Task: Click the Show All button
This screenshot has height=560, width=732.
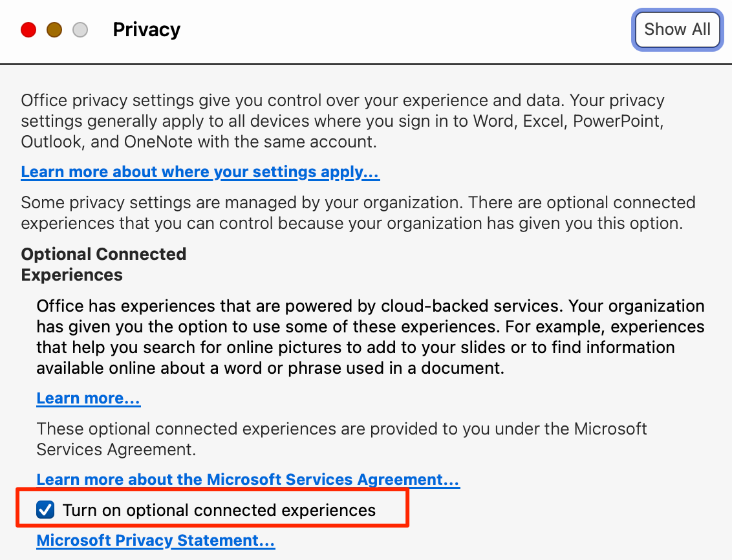Action: coord(677,30)
